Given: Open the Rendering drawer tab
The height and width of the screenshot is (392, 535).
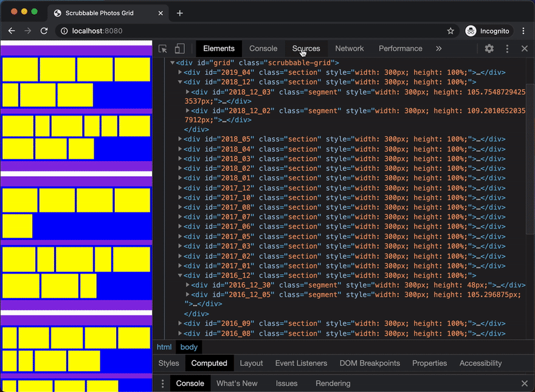Looking at the screenshot, I should tap(333, 383).
